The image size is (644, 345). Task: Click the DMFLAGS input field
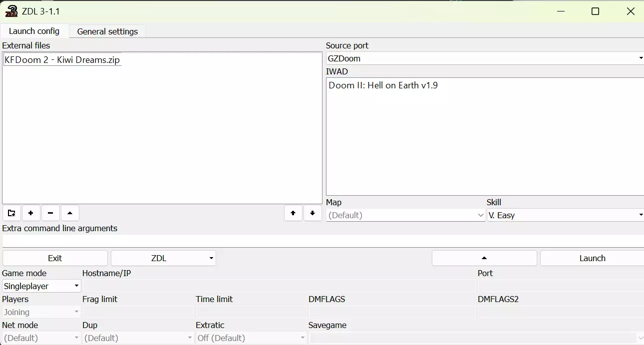point(392,312)
